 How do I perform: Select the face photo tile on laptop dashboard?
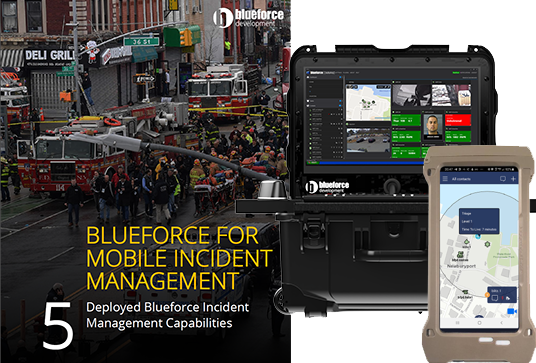[x=433, y=127]
